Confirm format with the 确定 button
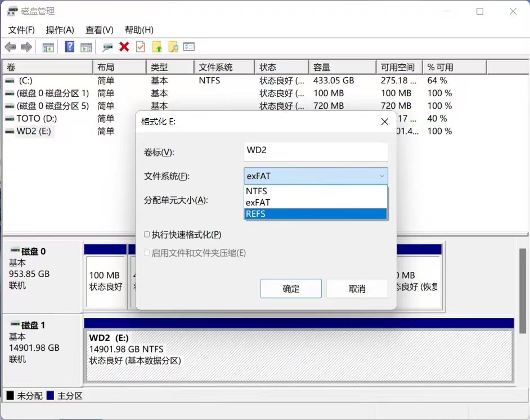Screen dimensions: 530x420 pos(291,288)
